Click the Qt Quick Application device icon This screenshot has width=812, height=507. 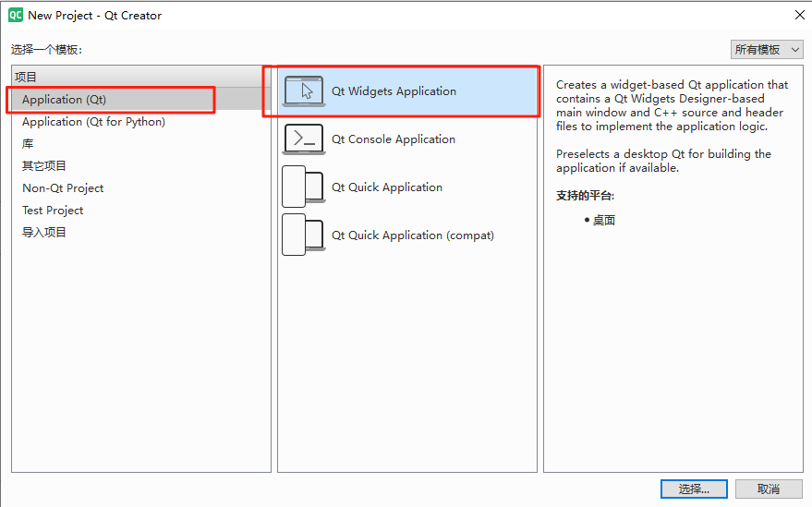point(304,187)
